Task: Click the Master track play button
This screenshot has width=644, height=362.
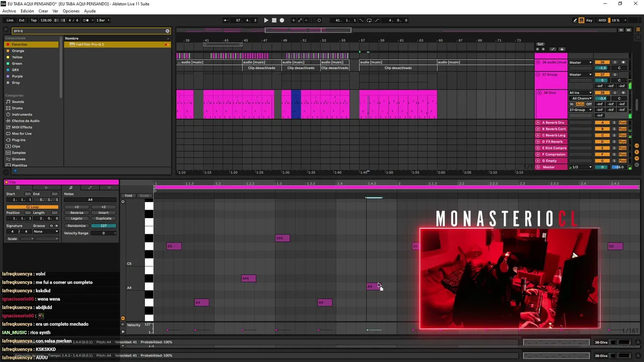Action: (538, 167)
